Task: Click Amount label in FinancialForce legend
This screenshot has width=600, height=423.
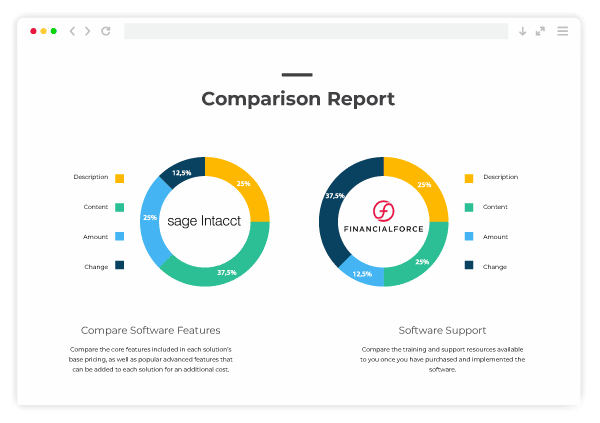Action: (496, 237)
